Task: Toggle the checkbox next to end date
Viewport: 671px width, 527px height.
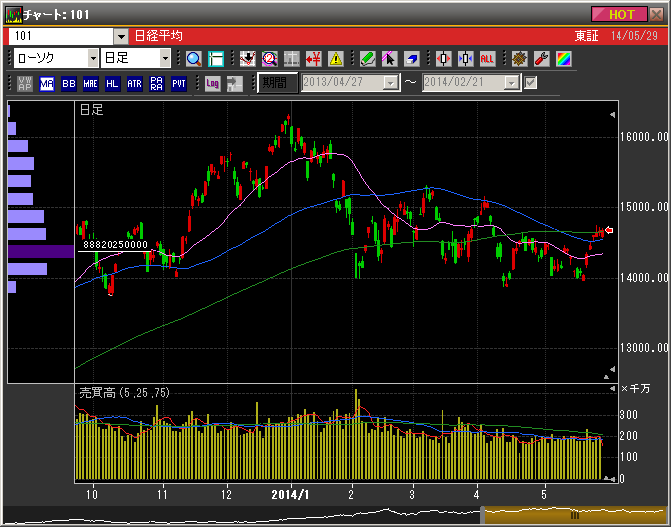Action: (x=531, y=83)
